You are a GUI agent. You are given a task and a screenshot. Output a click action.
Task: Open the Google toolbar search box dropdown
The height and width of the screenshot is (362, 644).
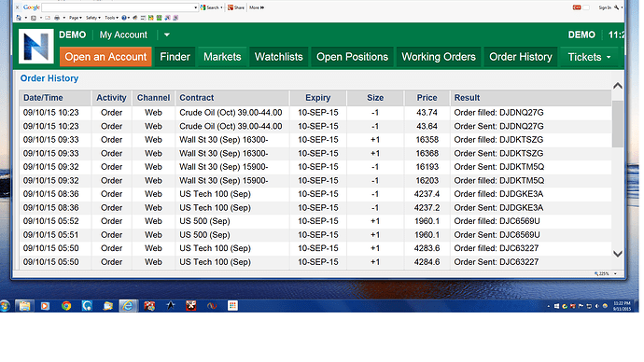(x=195, y=7)
